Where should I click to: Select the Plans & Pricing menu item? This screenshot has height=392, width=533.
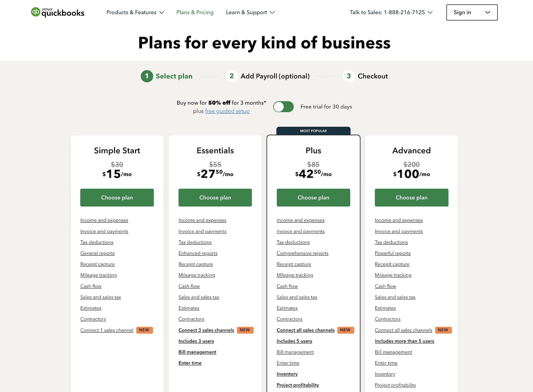pos(195,12)
